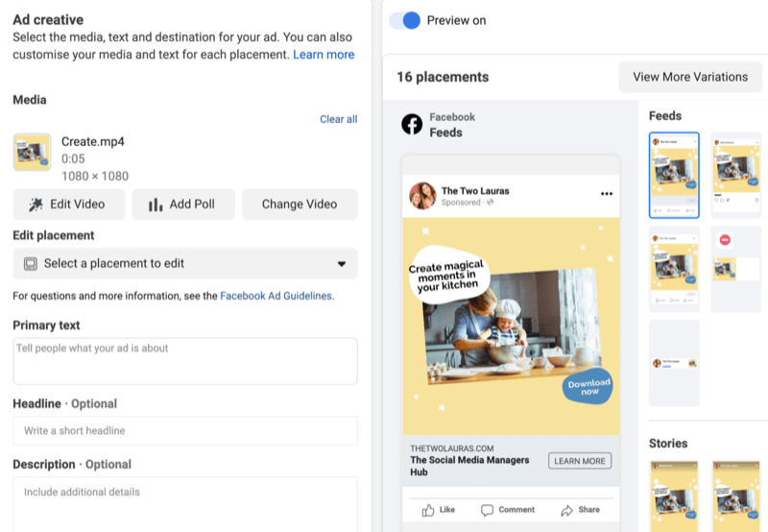Click the Comment bubble icon
The image size is (768, 532).
(487, 511)
